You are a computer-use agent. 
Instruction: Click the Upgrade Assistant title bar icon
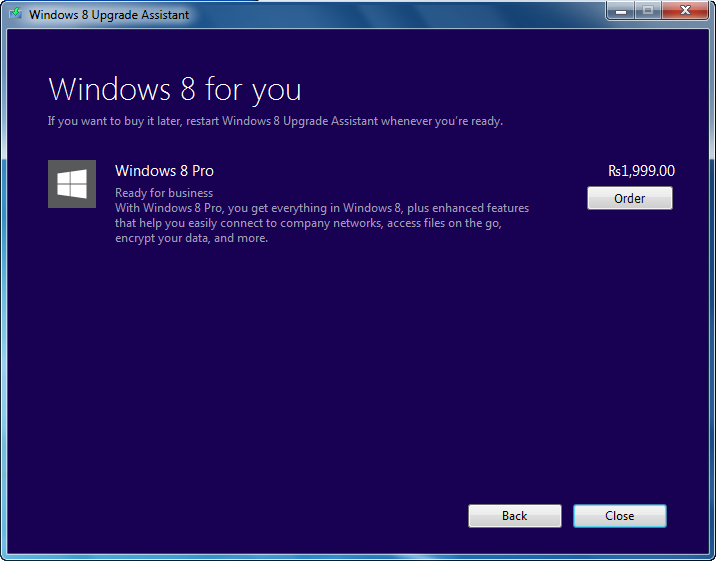tap(15, 13)
